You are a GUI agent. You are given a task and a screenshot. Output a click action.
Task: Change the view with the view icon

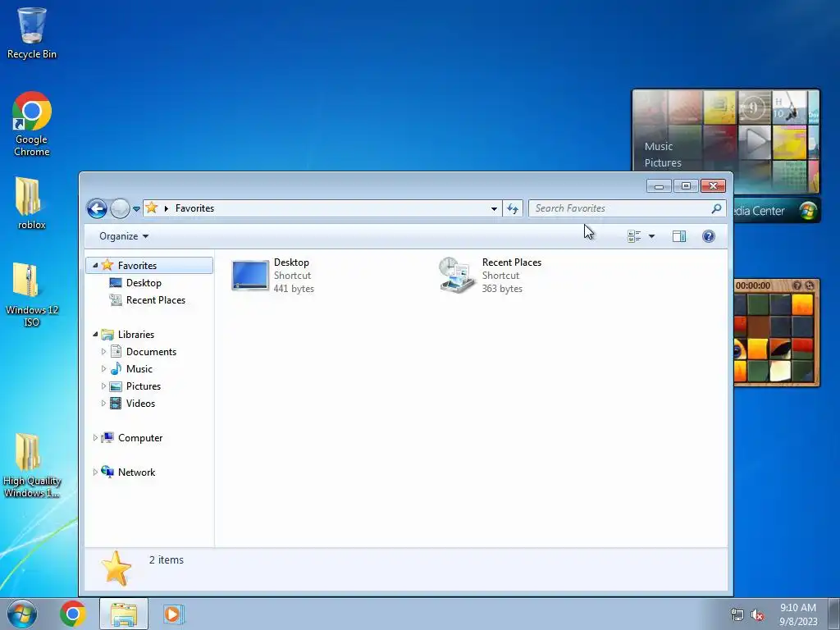point(634,236)
